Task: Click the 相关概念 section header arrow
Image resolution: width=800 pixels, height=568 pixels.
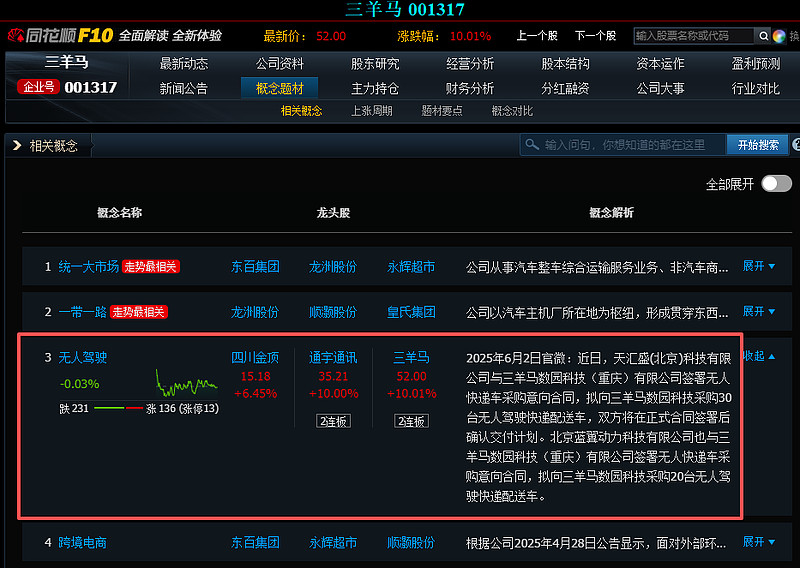Action: tap(17, 145)
